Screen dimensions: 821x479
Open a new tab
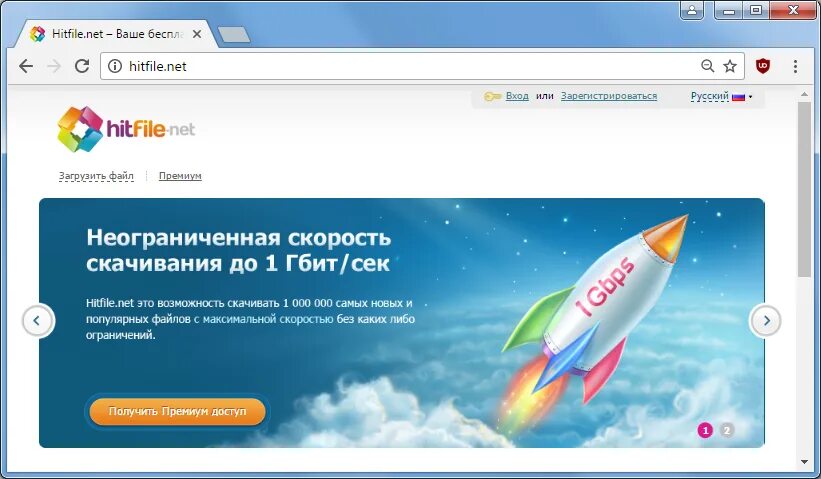234,35
